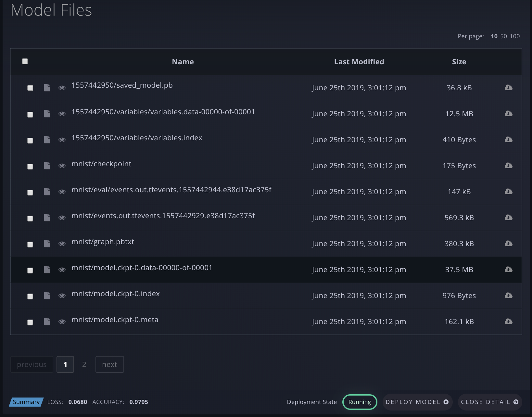This screenshot has height=417, width=532.
Task: Sort by the Name column header
Action: 183,62
